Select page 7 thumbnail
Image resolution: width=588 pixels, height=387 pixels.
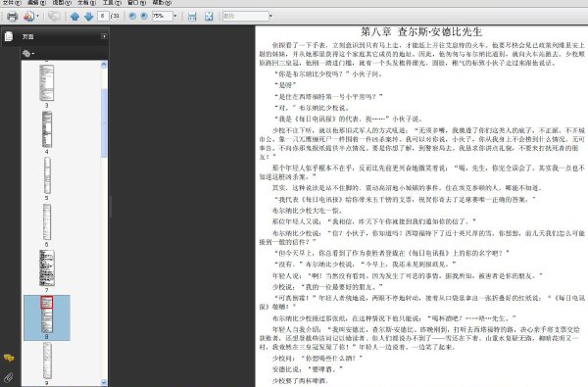[x=47, y=268]
